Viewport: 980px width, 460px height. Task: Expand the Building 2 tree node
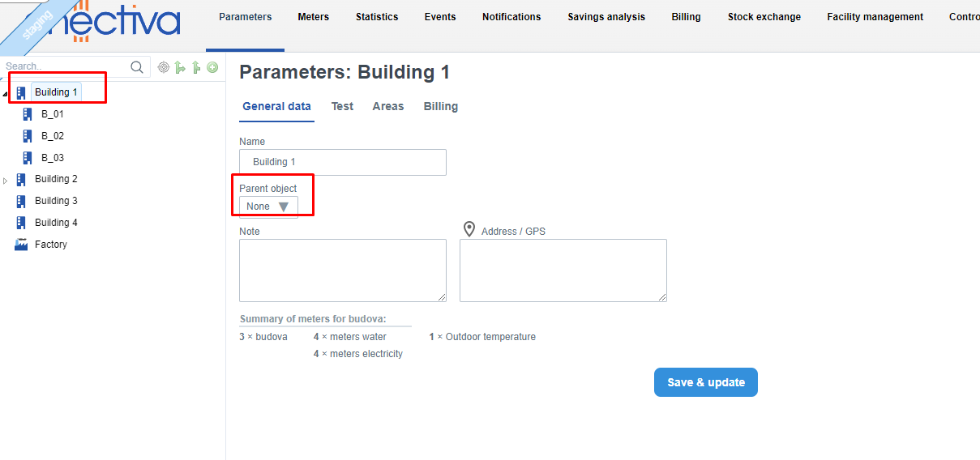click(x=6, y=180)
